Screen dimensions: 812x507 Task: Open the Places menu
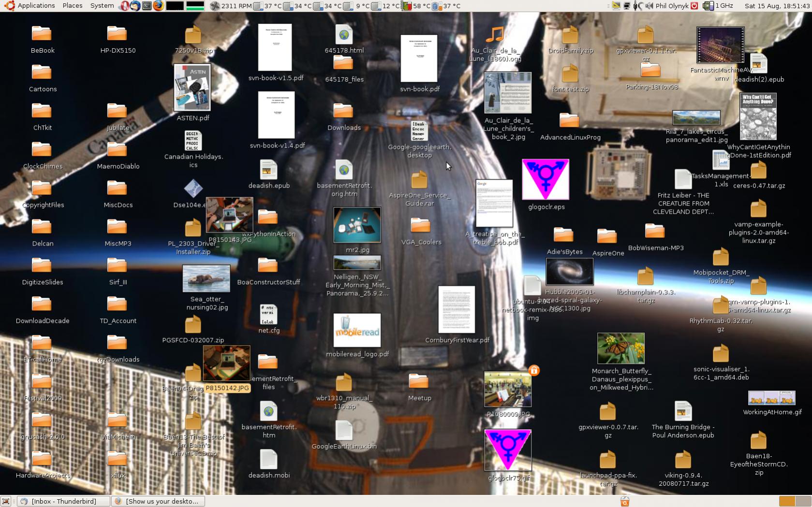[x=73, y=6]
